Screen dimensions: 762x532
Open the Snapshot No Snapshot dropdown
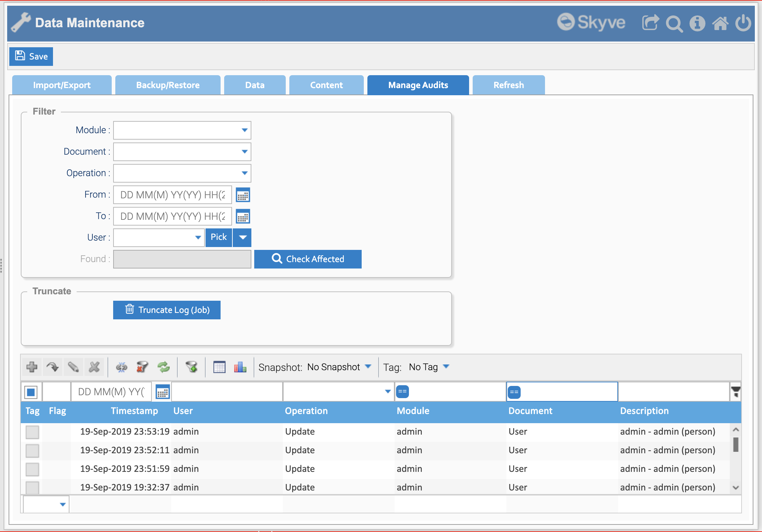(x=339, y=367)
